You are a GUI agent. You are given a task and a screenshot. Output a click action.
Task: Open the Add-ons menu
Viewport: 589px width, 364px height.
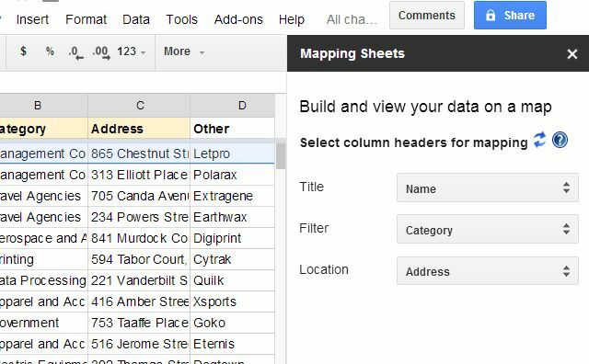[x=238, y=19]
